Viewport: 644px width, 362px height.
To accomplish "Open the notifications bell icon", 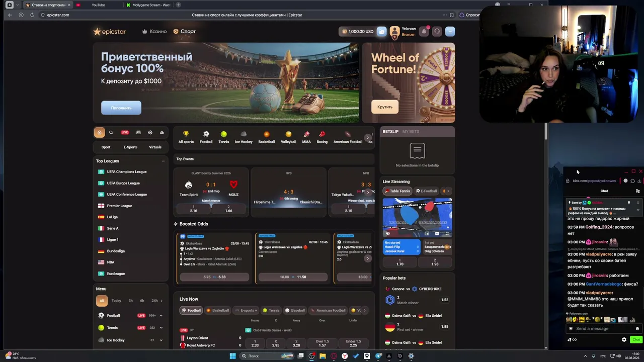I will pyautogui.click(x=424, y=31).
